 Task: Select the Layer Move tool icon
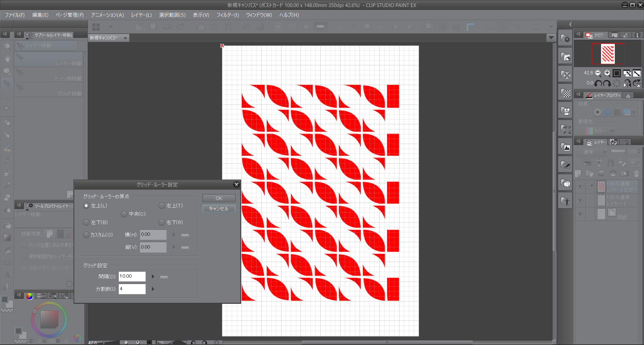coord(7,83)
